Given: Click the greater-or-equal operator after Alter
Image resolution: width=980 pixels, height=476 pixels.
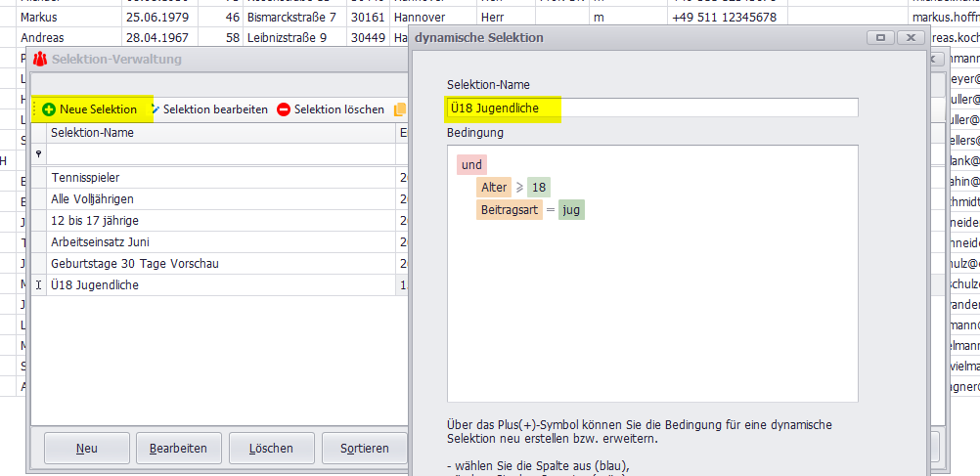Looking at the screenshot, I should click(519, 188).
